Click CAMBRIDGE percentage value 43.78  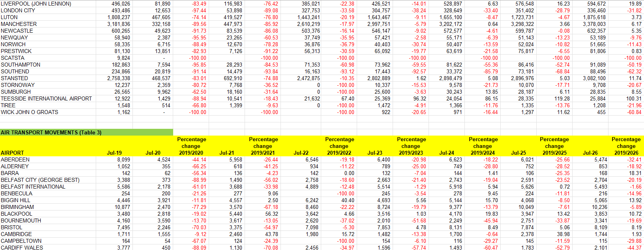click(272, 234)
